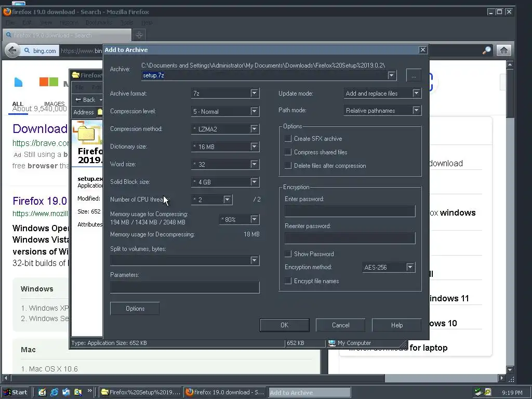This screenshot has width=532, height=399.
Task: Open the Encryption method AES-256 dropdown
Action: pyautogui.click(x=410, y=268)
